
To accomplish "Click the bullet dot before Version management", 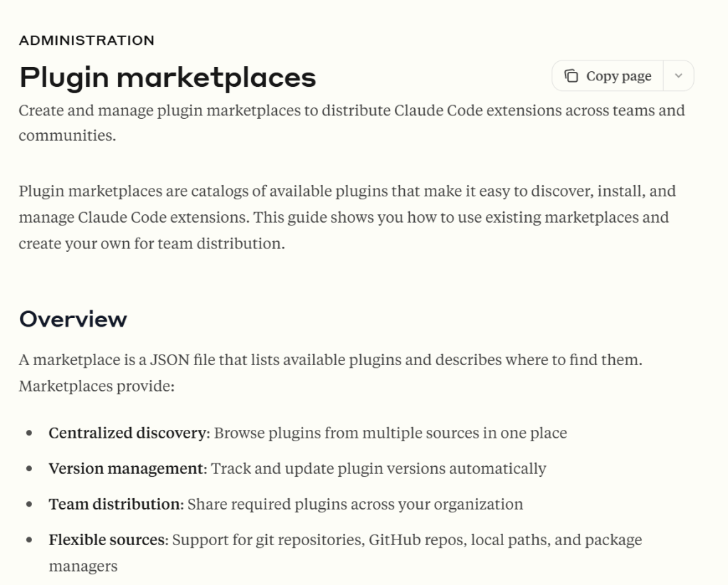I will pyautogui.click(x=29, y=468).
